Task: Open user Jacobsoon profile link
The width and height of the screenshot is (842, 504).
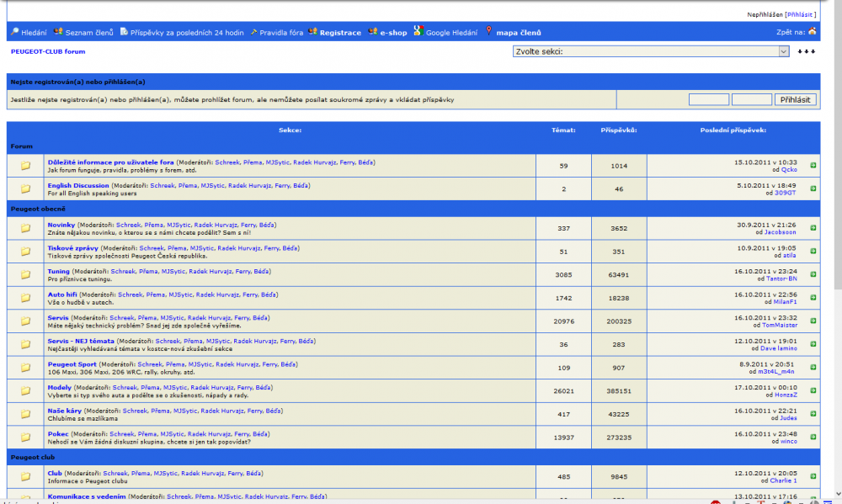Action: click(x=781, y=232)
